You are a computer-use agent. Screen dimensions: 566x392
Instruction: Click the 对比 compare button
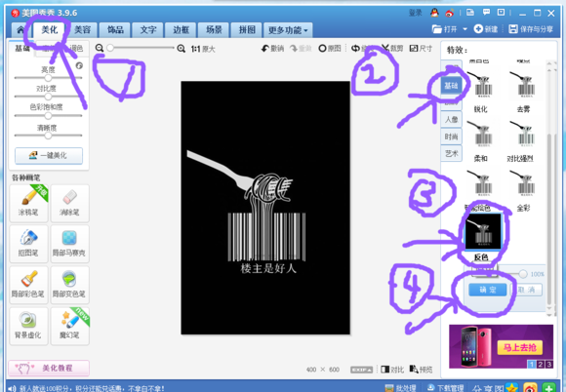392,370
